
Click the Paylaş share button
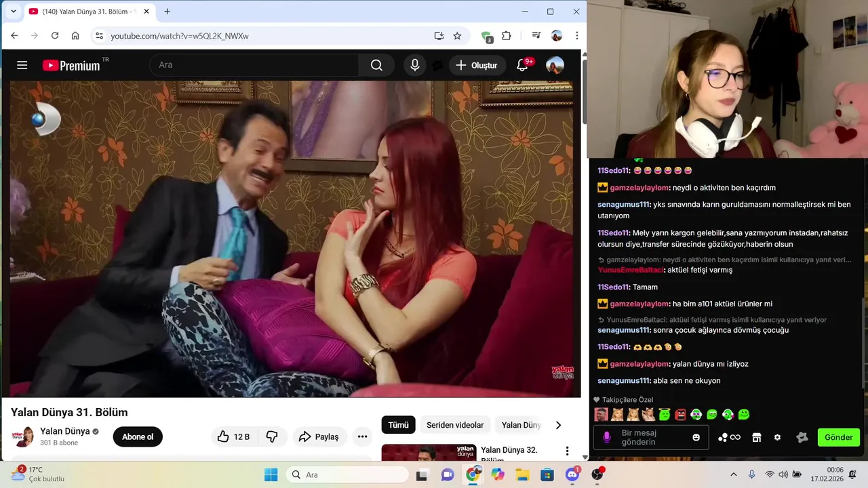(x=319, y=436)
